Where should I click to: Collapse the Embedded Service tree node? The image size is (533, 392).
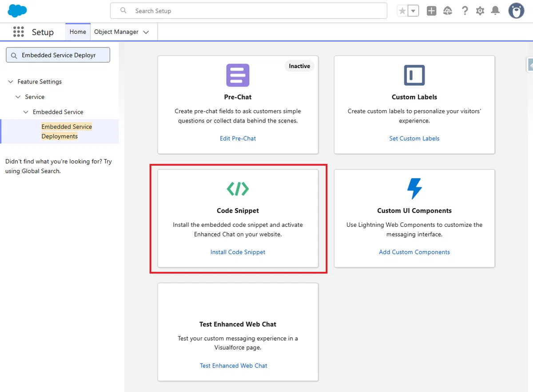click(x=26, y=112)
